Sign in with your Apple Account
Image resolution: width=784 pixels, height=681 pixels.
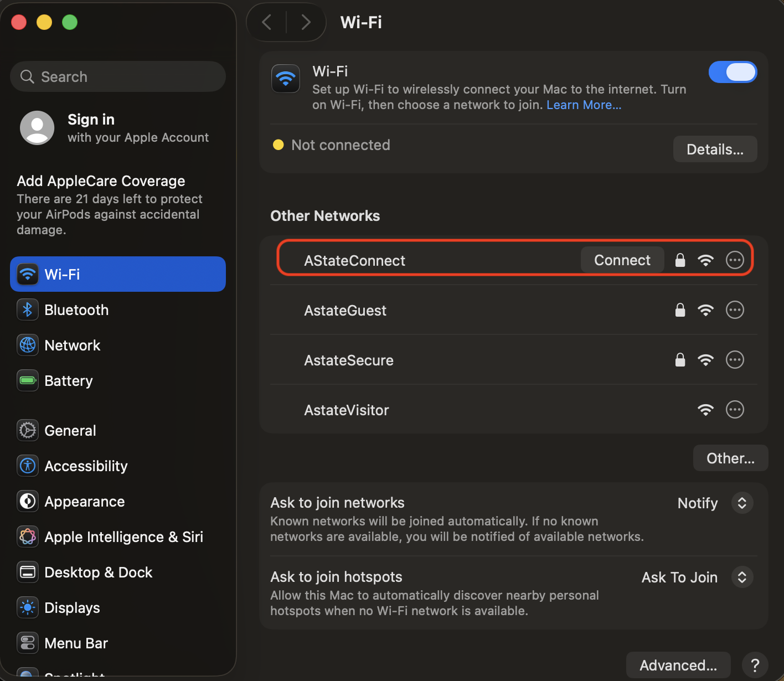tap(118, 128)
